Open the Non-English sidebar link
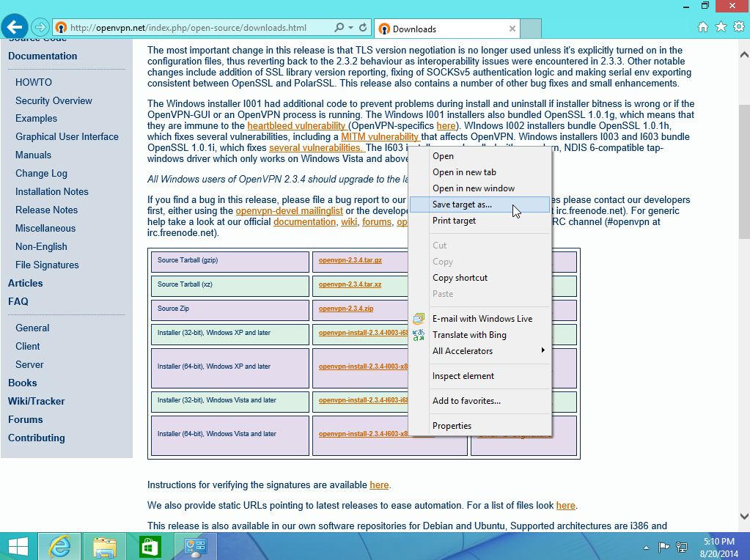 tap(41, 247)
